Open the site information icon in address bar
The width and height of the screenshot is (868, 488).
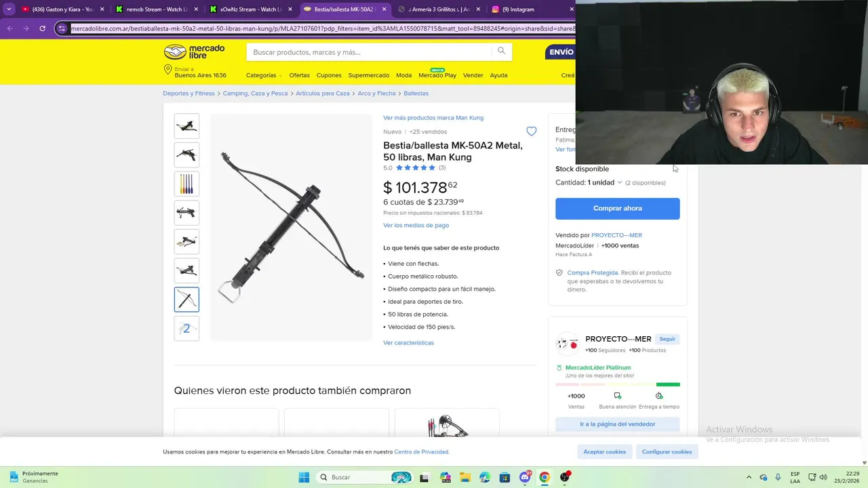coord(62,28)
